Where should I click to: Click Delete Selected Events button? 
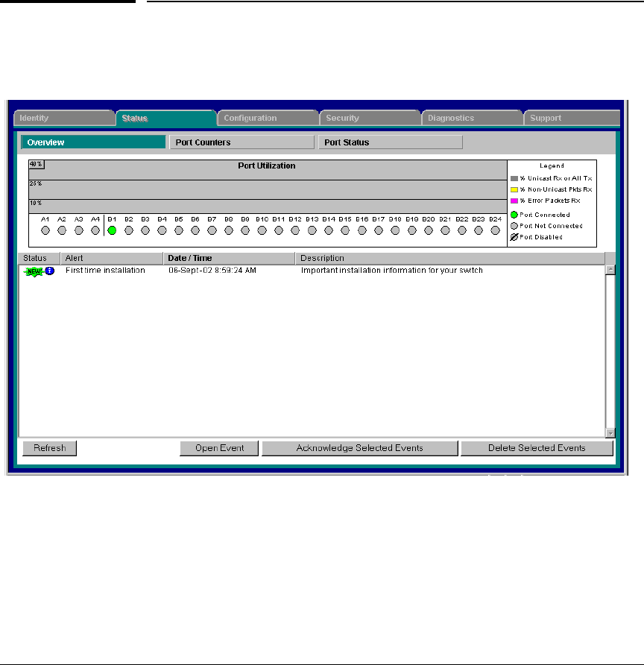tap(537, 448)
